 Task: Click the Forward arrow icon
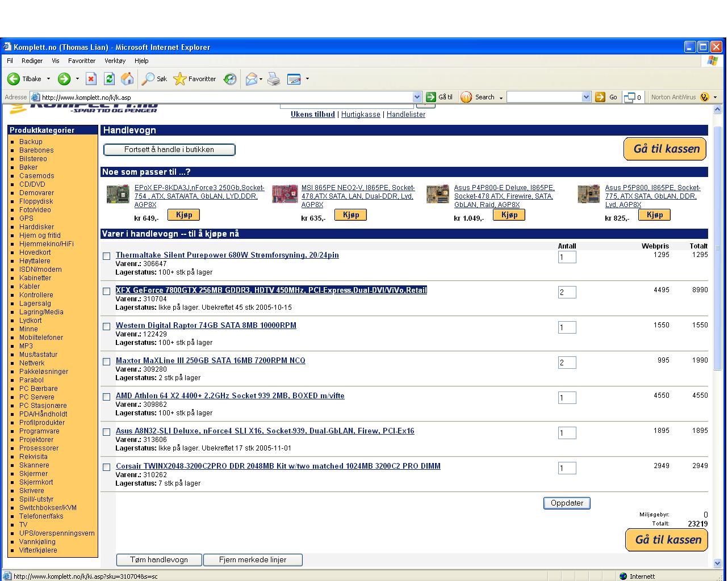coord(64,79)
